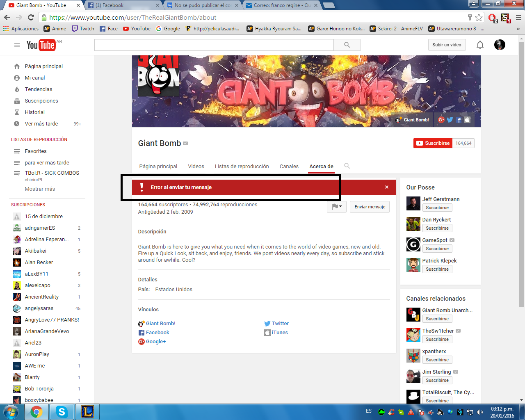The height and width of the screenshot is (420, 525).
Task: Open League of Legends taskbar icon
Action: tap(87, 412)
